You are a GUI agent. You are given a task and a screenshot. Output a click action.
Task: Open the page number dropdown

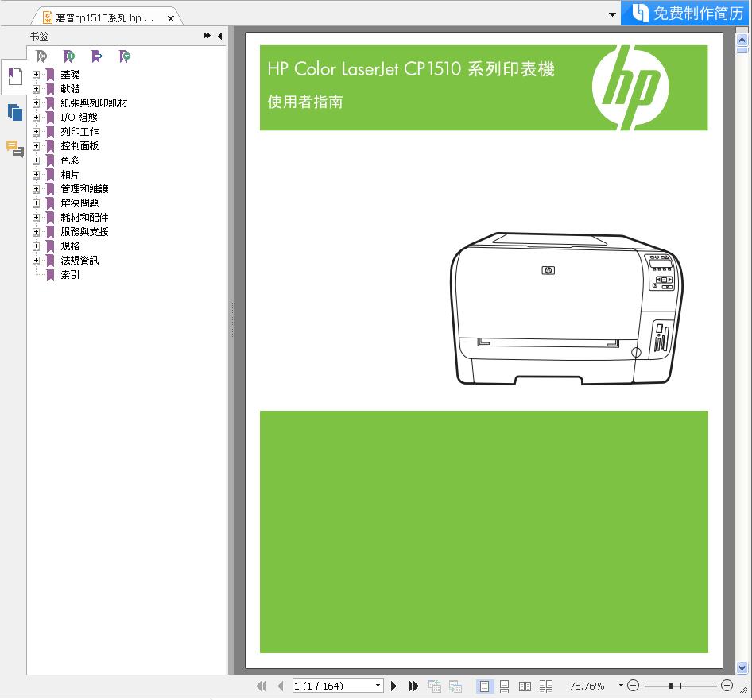(378, 686)
